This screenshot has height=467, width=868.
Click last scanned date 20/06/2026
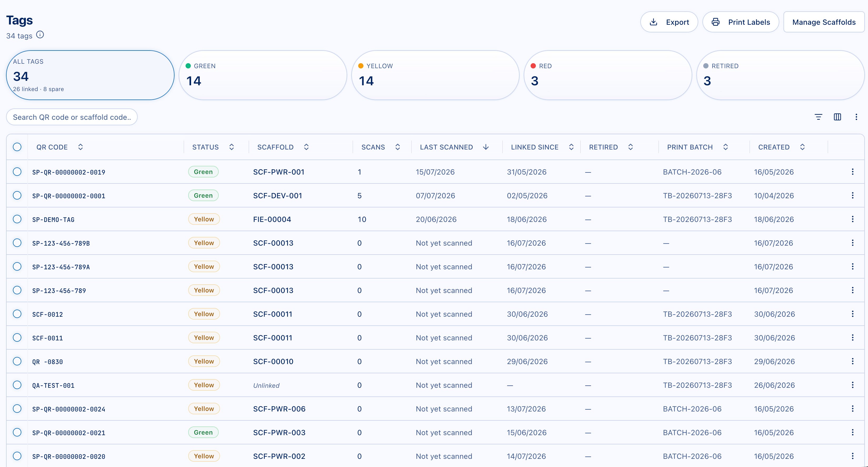436,219
